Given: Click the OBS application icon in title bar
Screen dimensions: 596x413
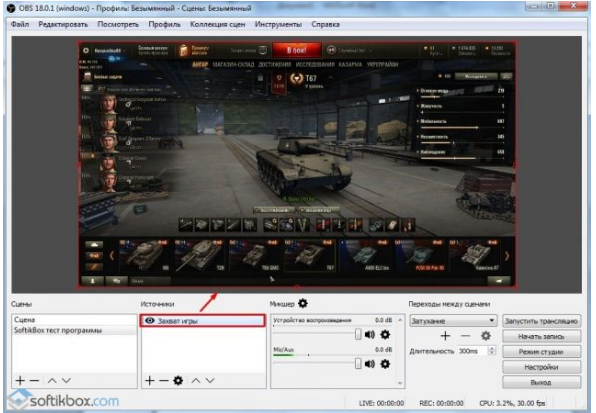Looking at the screenshot, I should point(12,8).
